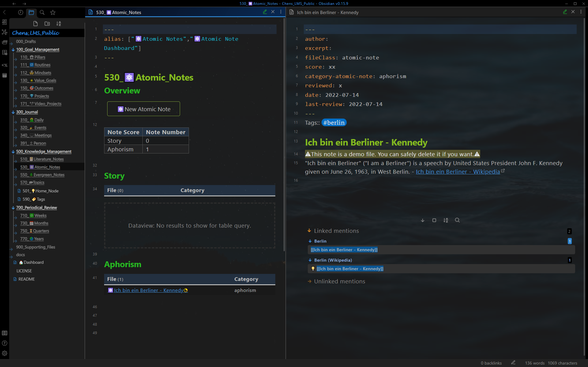Close the Ich bin ein Berliner pane

573,12
